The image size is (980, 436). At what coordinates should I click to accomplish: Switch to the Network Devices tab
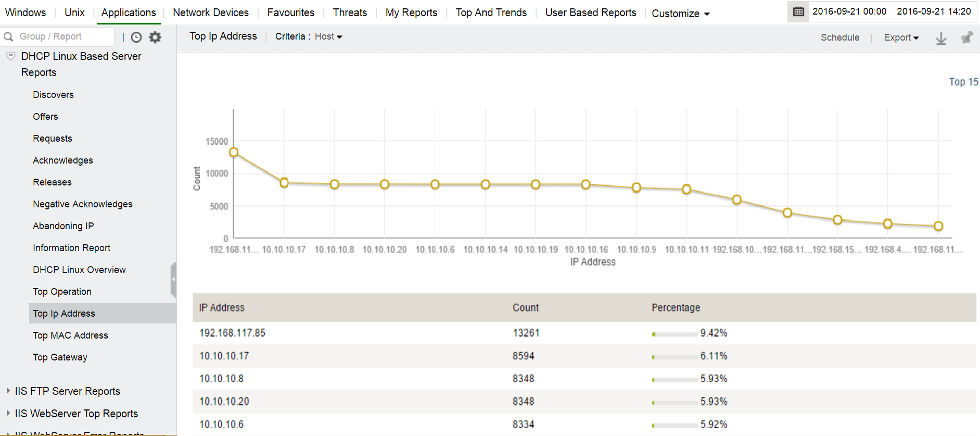(x=211, y=13)
